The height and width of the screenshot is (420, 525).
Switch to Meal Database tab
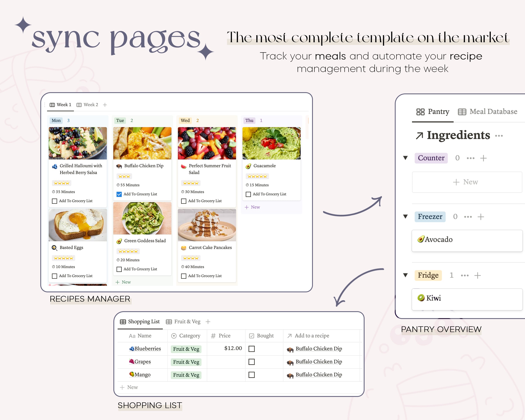pyautogui.click(x=489, y=112)
